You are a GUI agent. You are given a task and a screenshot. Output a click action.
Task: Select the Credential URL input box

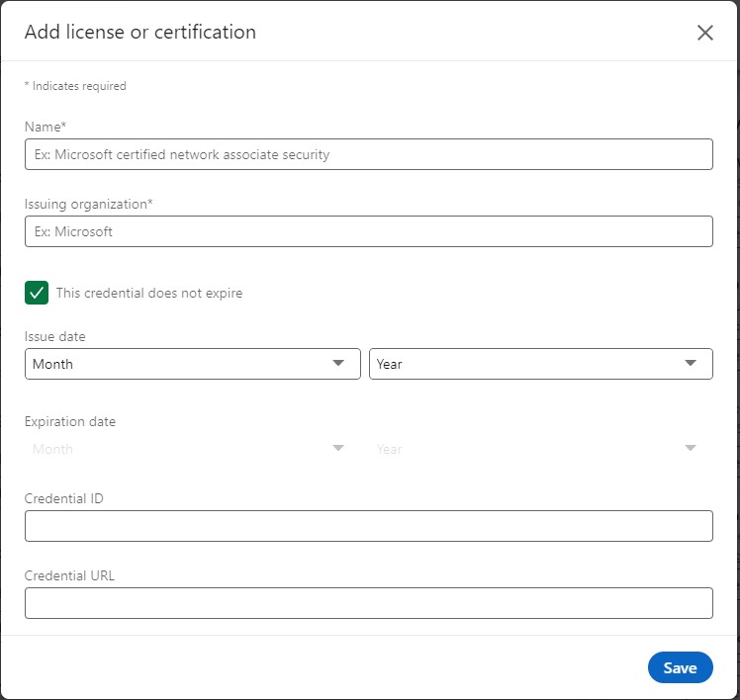(369, 603)
